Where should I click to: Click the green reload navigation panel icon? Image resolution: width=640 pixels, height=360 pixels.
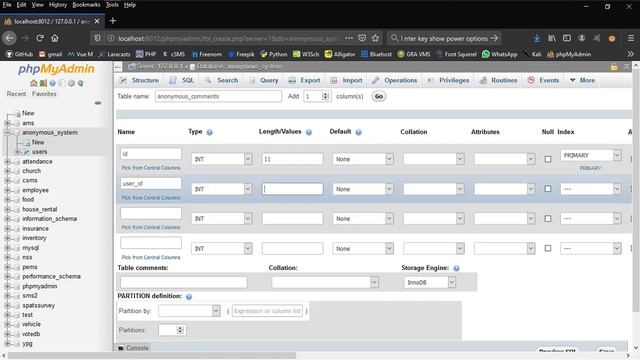[x=80, y=83]
